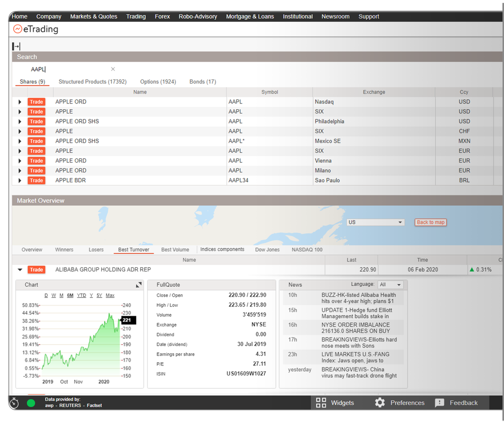Image resolution: width=504 pixels, height=422 pixels.
Task: Show the Best Volume tab
Action: (x=175, y=250)
